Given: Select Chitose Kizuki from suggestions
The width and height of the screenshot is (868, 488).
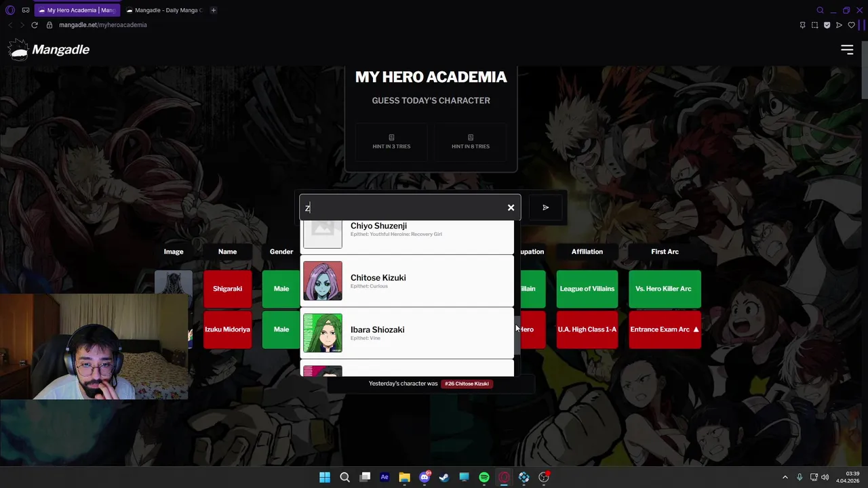Looking at the screenshot, I should [x=407, y=281].
